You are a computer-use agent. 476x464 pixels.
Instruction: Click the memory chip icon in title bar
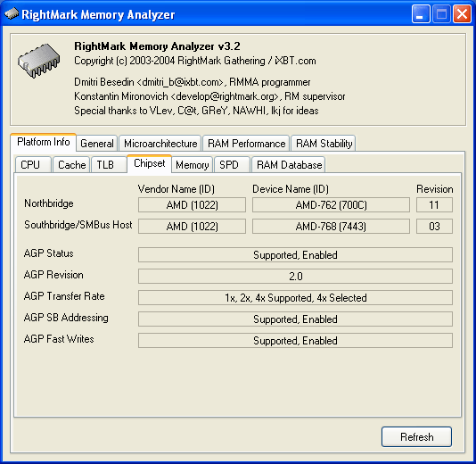(12, 14)
